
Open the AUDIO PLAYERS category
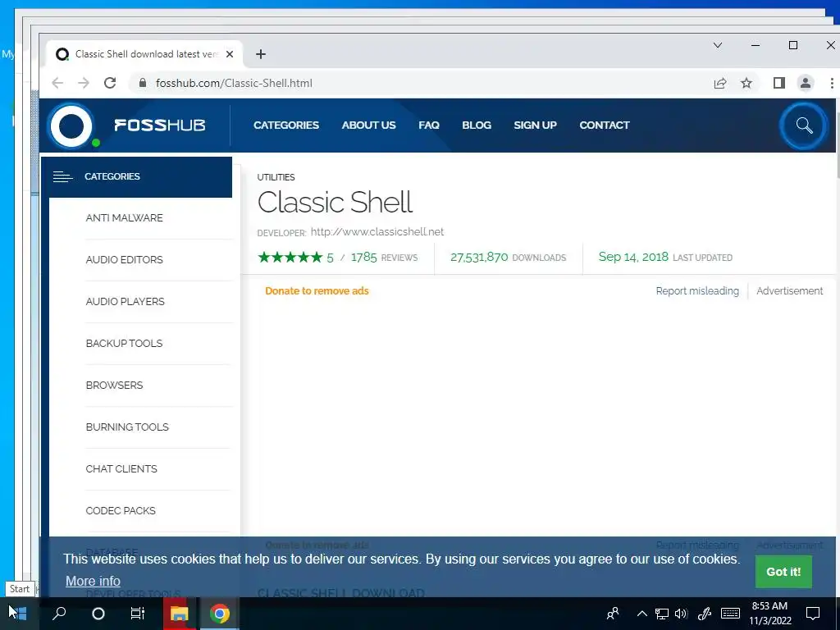tap(125, 302)
